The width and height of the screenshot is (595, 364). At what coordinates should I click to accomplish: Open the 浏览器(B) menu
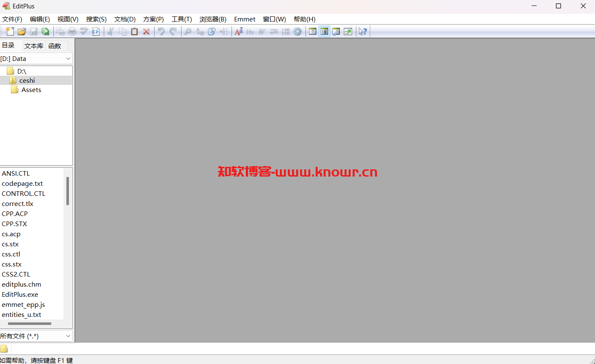click(213, 19)
